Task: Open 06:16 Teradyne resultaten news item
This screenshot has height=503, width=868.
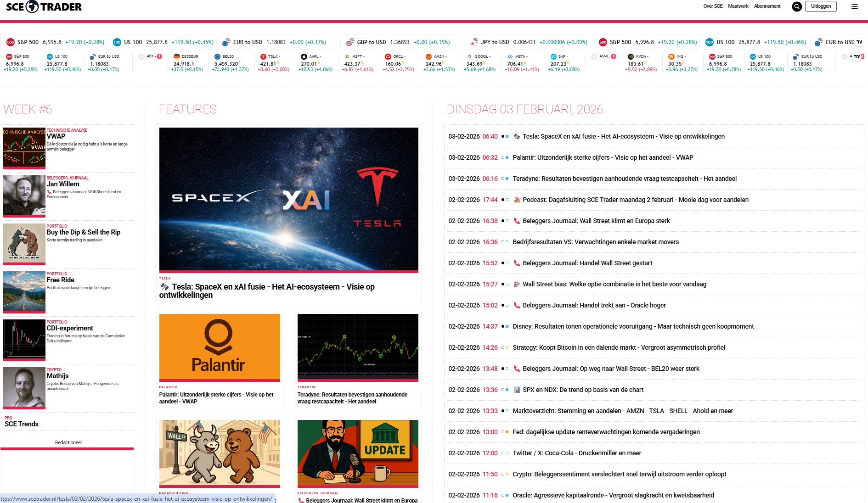Action: pos(625,179)
